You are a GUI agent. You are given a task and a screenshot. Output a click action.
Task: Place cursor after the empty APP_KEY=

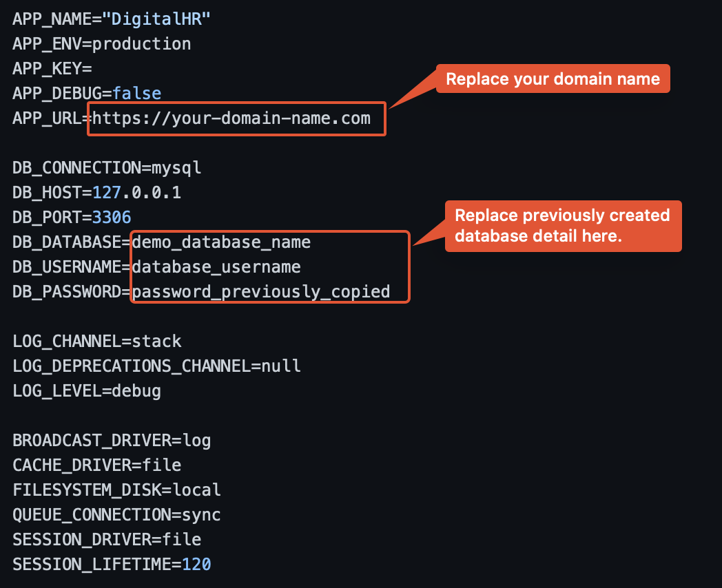click(x=94, y=68)
